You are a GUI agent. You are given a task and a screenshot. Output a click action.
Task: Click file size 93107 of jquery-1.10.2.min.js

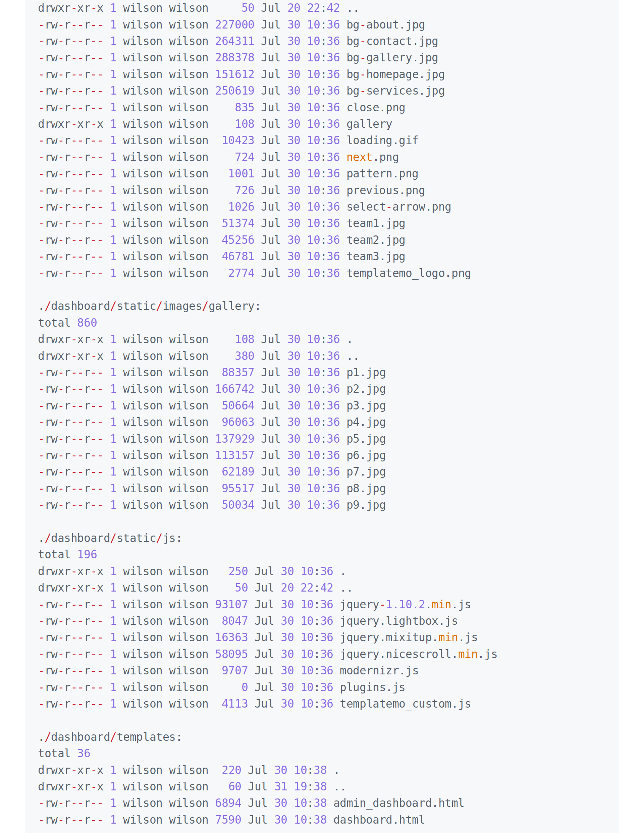coord(231,605)
